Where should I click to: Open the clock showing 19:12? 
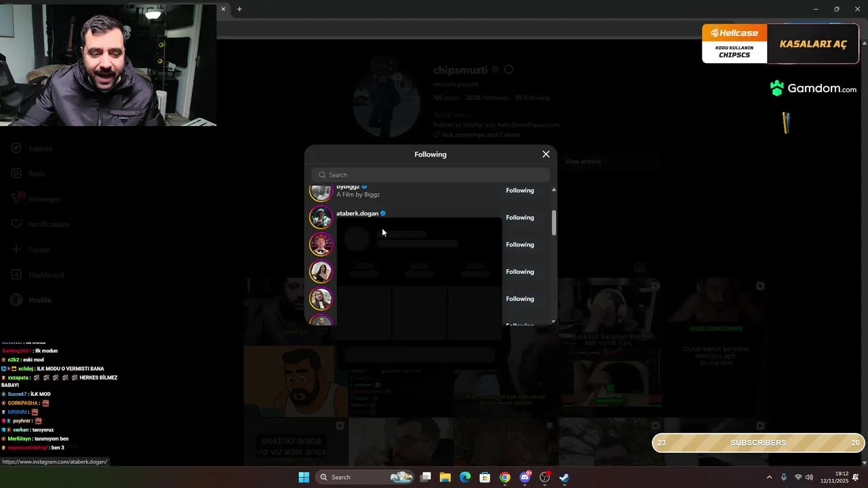coord(834,477)
